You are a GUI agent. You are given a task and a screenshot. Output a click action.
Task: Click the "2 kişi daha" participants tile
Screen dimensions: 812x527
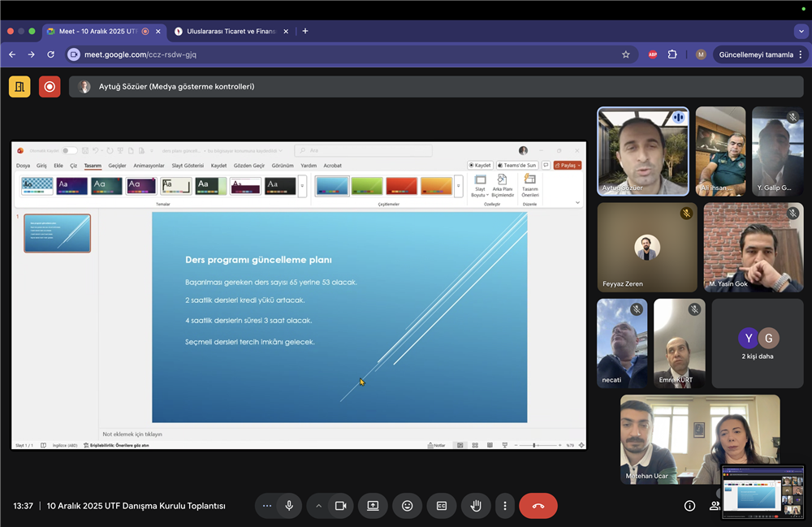[757, 343]
